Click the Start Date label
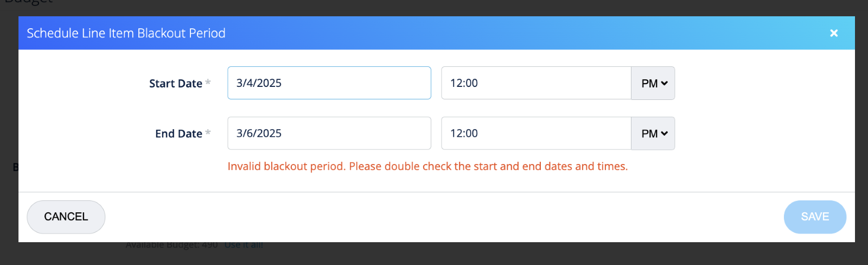 coord(175,84)
